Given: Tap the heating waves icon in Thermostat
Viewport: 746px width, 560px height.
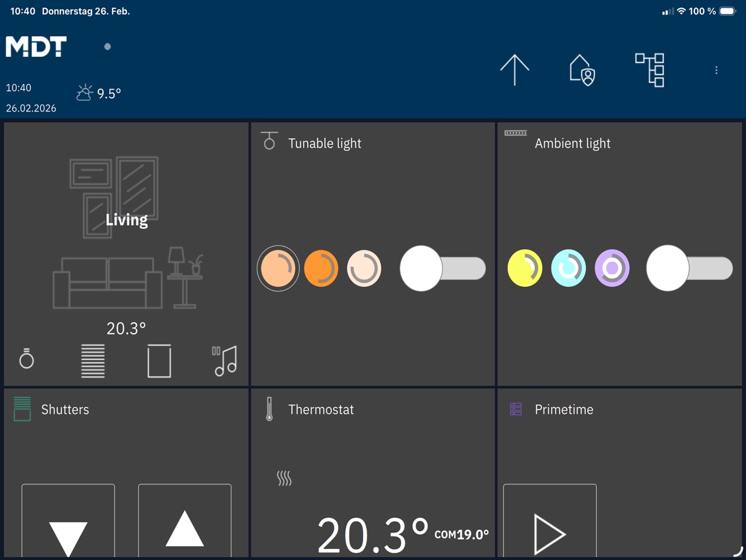Looking at the screenshot, I should point(284,478).
